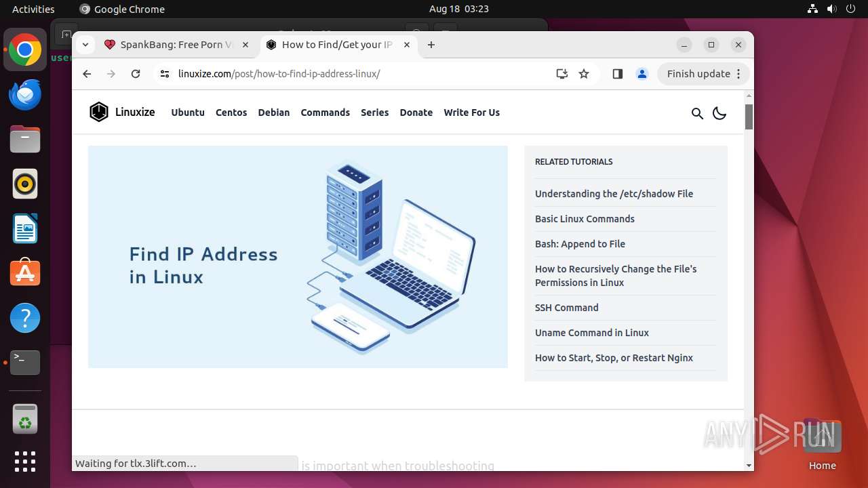Viewport: 868px width, 488px height.
Task: Open the Commands nav menu item
Action: pyautogui.click(x=325, y=113)
